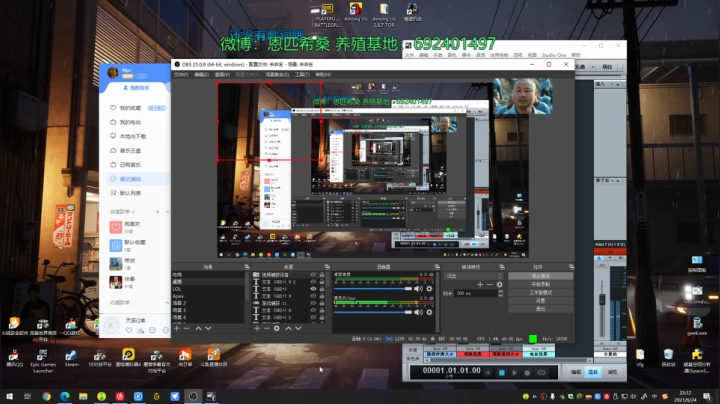
Task: Open OBS 场景集合(S) menu
Action: point(277,74)
